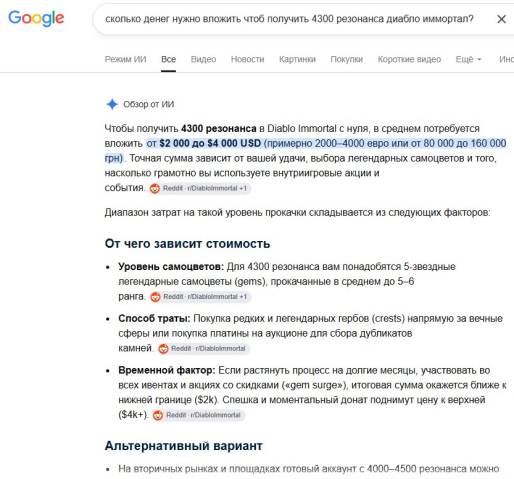
Task: Open the «Короткие видео» tab
Action: [409, 59]
